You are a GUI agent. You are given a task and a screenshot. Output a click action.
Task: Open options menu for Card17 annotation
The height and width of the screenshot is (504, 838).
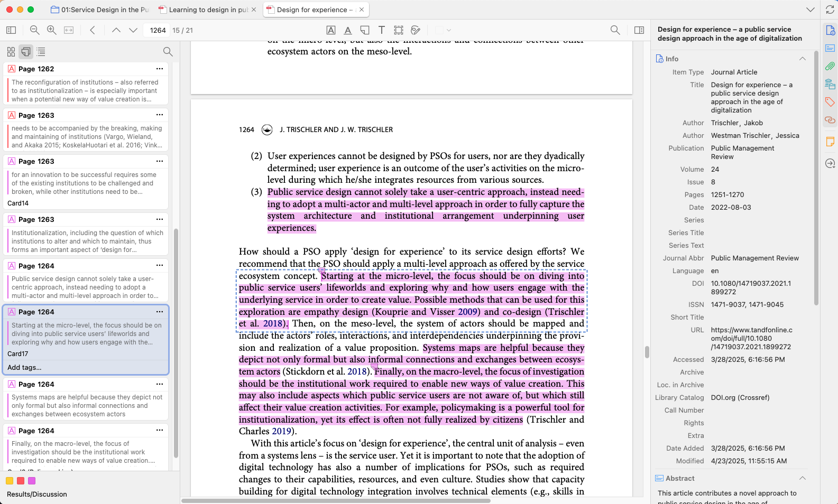[x=160, y=312]
